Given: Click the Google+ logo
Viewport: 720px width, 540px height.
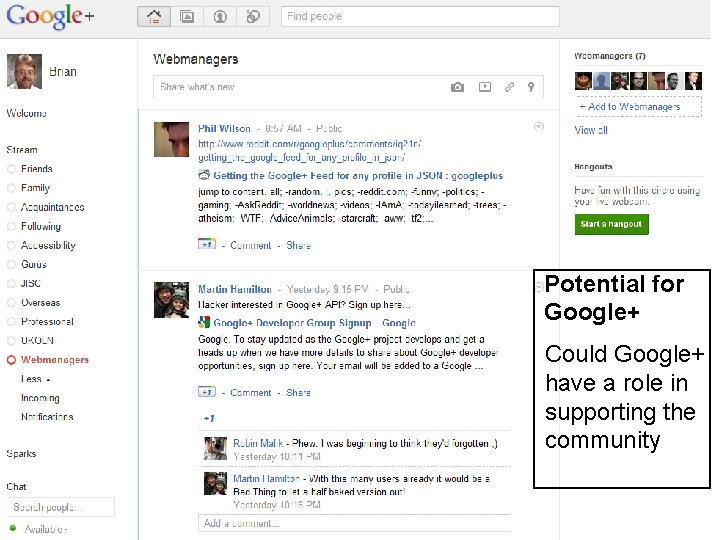Looking at the screenshot, I should coord(50,17).
